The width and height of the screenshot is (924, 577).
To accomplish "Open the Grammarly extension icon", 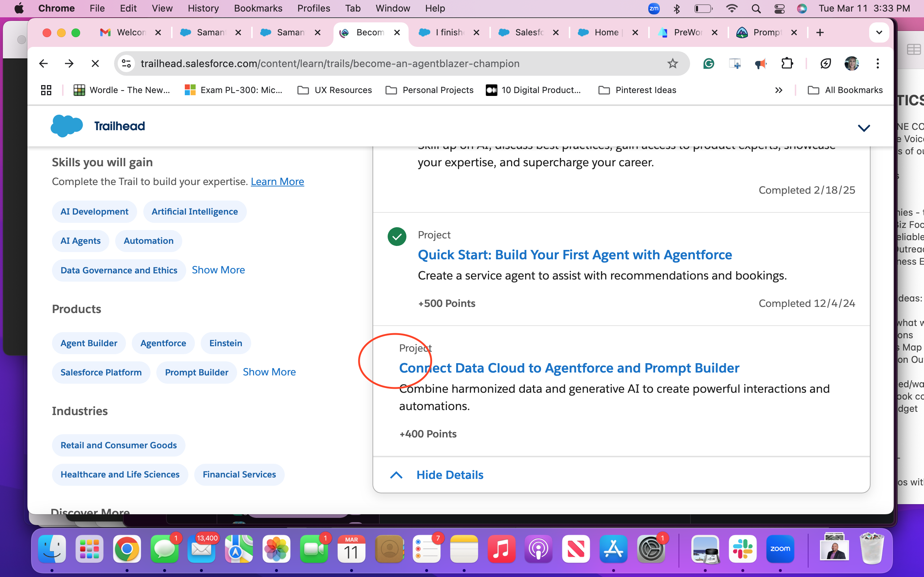I will pos(709,63).
